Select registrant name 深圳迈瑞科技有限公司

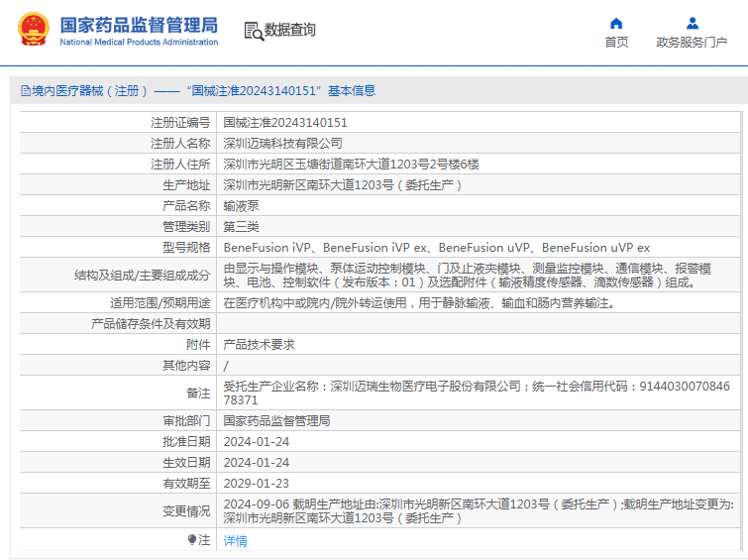point(282,144)
